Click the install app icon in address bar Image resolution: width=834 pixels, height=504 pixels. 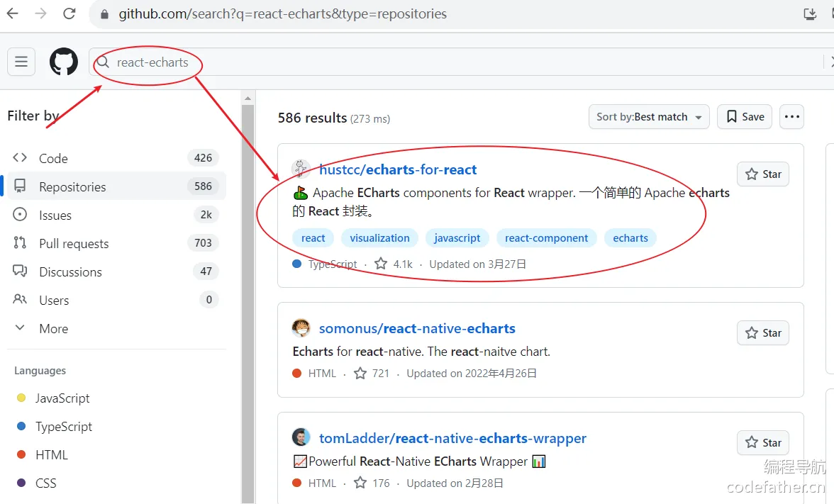[810, 14]
